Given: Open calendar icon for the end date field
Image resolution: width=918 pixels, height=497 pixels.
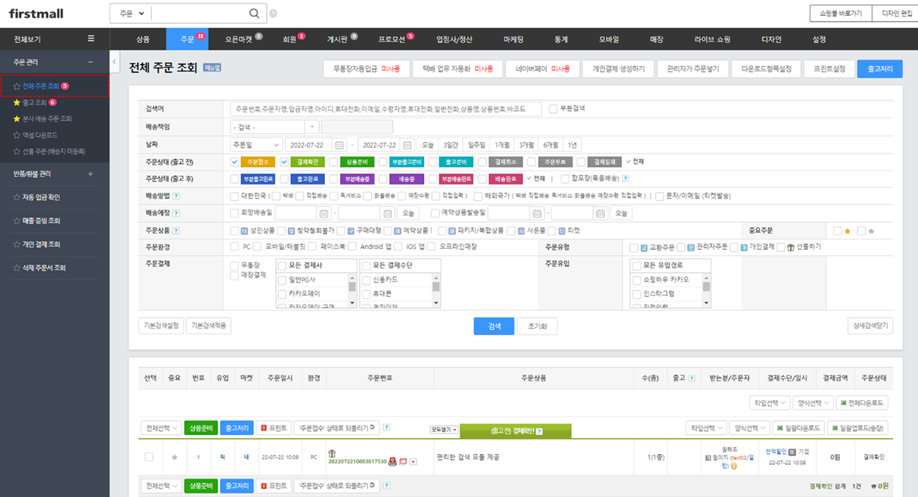Looking at the screenshot, I should click(407, 145).
